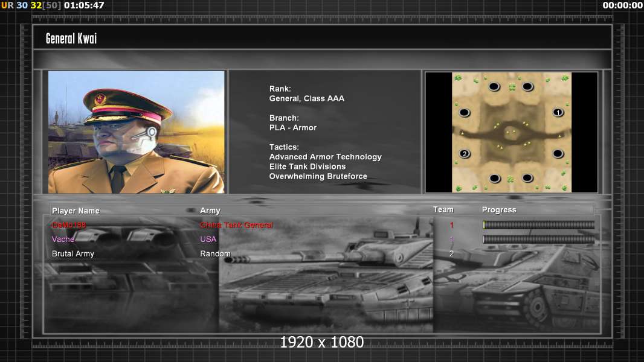Click the "General, Class AAA" rank value

[x=307, y=98]
